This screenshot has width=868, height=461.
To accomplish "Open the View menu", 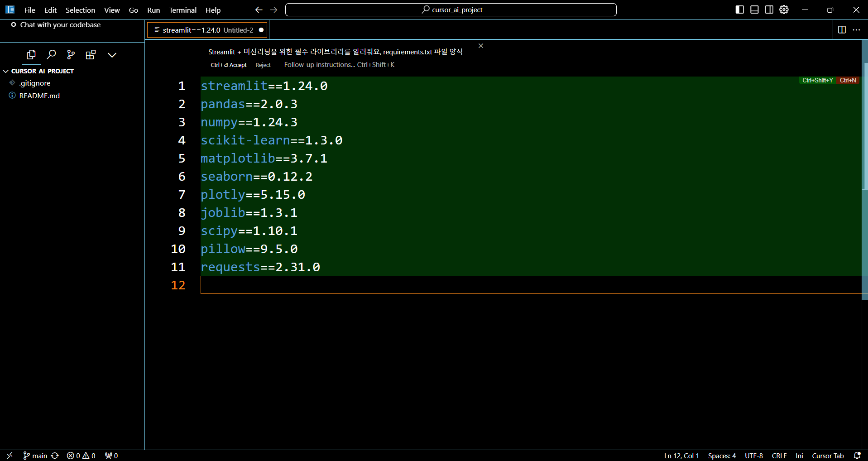I will [x=112, y=10].
